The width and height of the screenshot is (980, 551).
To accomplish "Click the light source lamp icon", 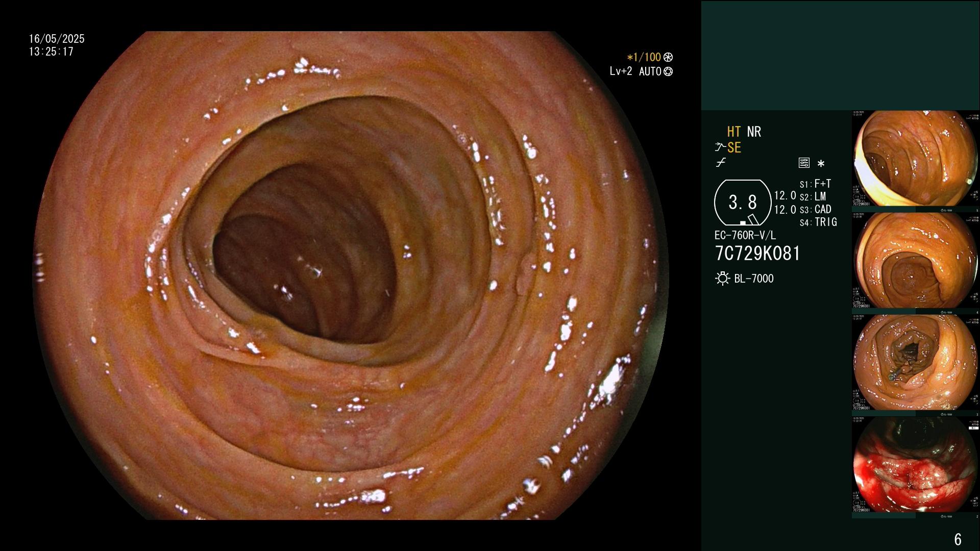I will point(722,279).
